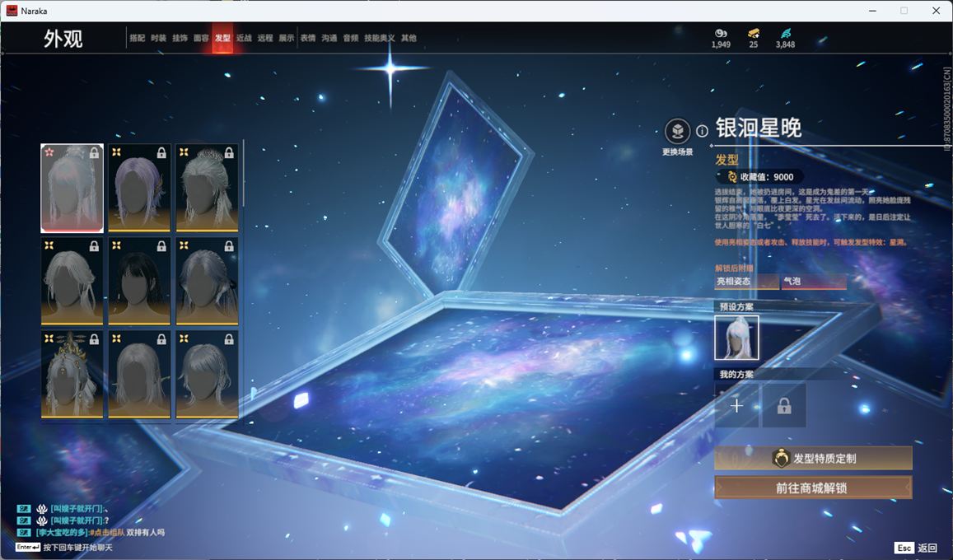The width and height of the screenshot is (953, 560).
Task: Select the currently highlighted white hairstyle card
Action: click(x=72, y=189)
